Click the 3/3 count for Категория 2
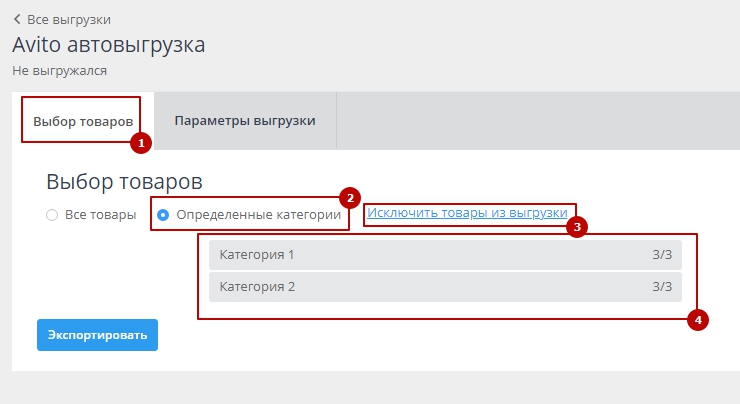The width and height of the screenshot is (740, 404). tap(661, 287)
